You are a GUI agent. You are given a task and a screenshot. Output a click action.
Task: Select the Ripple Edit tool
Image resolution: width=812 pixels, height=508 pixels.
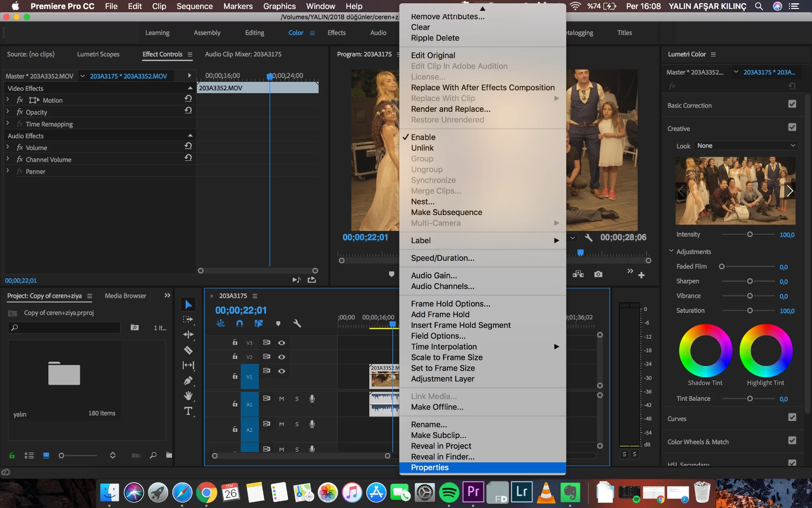[x=188, y=334]
